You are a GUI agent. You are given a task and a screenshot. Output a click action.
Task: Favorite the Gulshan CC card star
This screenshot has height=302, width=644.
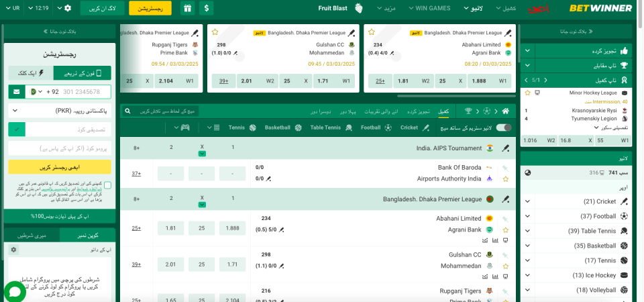click(x=215, y=32)
